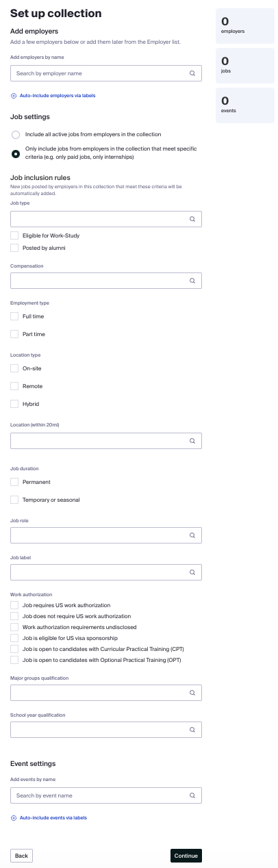The height and width of the screenshot is (868, 278).
Task: Click search icon in employer name field
Action: point(192,73)
